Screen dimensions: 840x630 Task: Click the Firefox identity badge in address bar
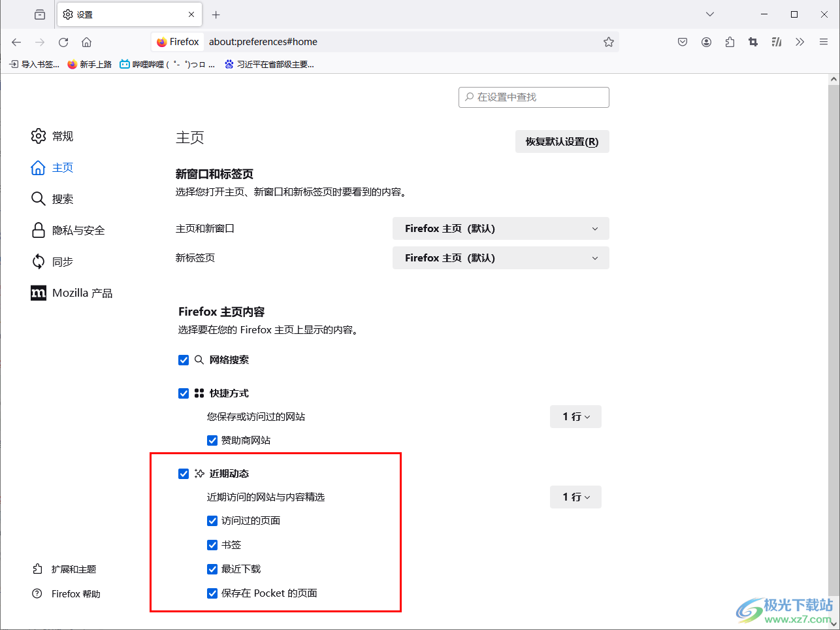pyautogui.click(x=178, y=42)
